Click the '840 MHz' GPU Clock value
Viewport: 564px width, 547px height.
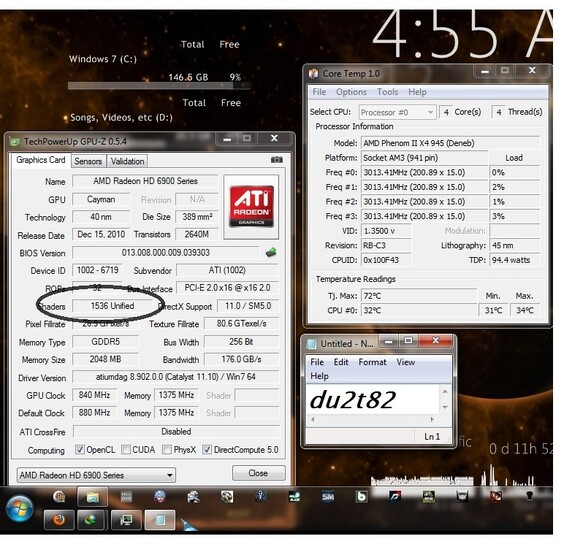95,395
